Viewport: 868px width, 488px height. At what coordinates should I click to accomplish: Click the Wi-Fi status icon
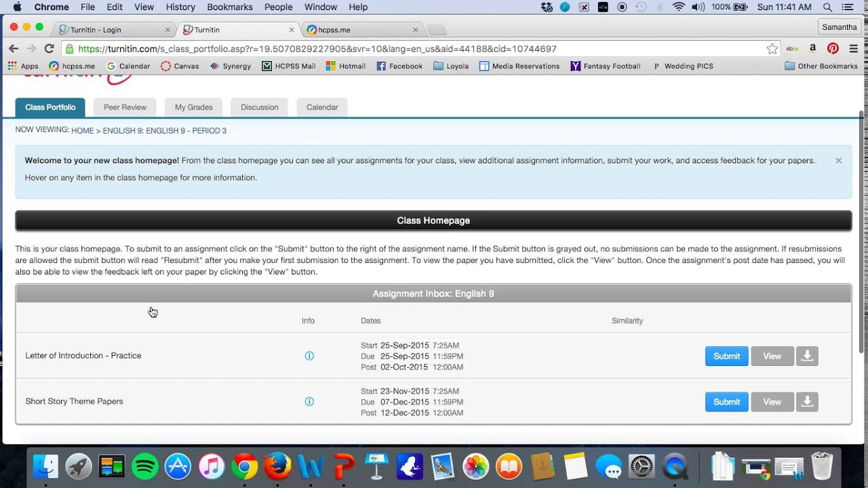point(679,7)
